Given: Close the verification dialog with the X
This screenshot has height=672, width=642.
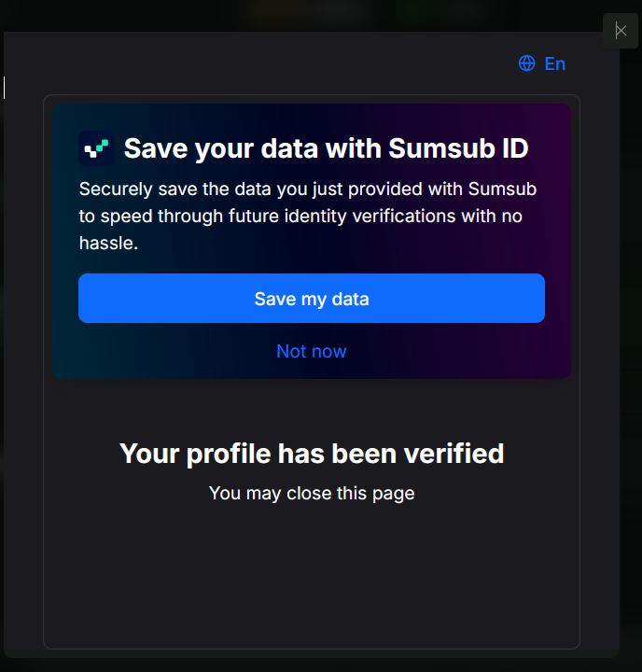Looking at the screenshot, I should (621, 31).
